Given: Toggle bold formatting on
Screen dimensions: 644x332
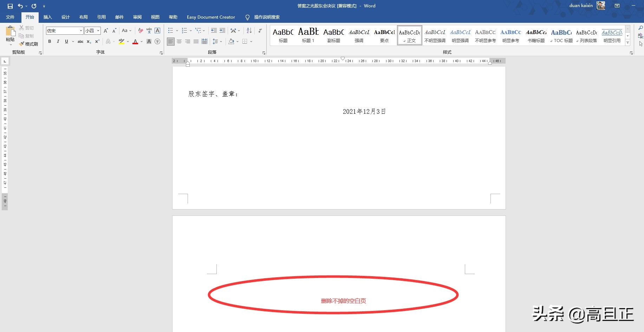Looking at the screenshot, I should [x=50, y=41].
